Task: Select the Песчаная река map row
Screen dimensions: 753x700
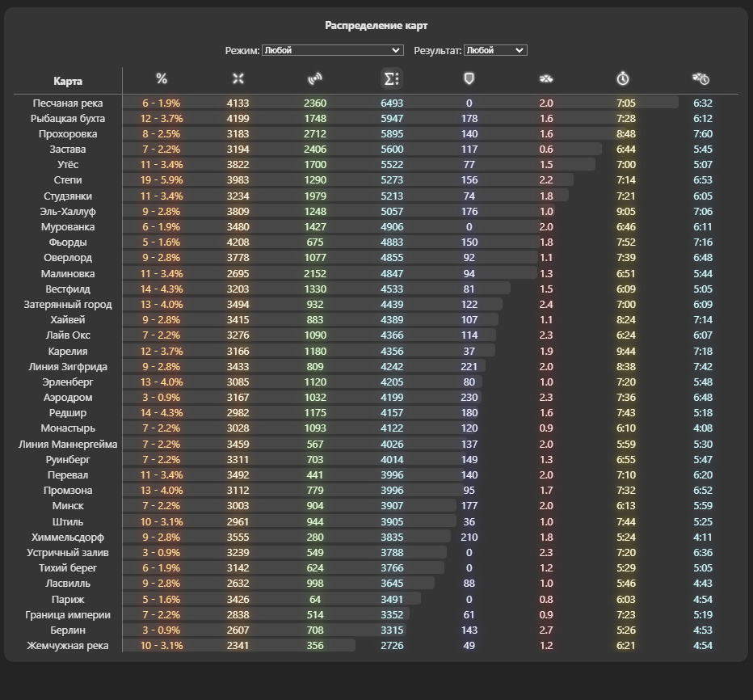Action: tap(376, 103)
